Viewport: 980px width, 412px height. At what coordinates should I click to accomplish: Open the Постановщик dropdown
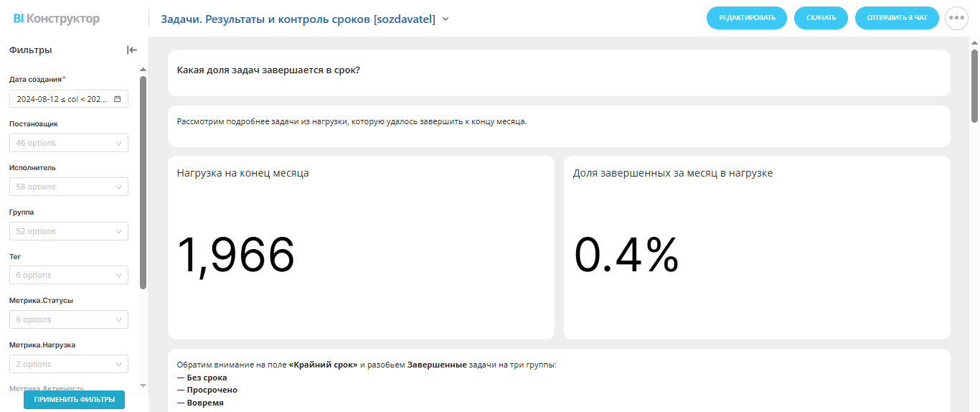click(x=69, y=143)
